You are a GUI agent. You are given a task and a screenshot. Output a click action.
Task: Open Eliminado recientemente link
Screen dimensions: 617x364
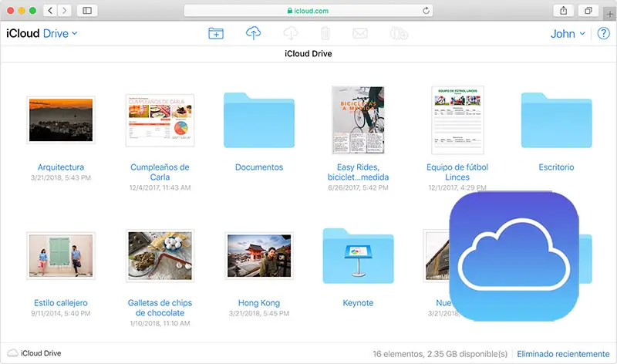tap(563, 354)
